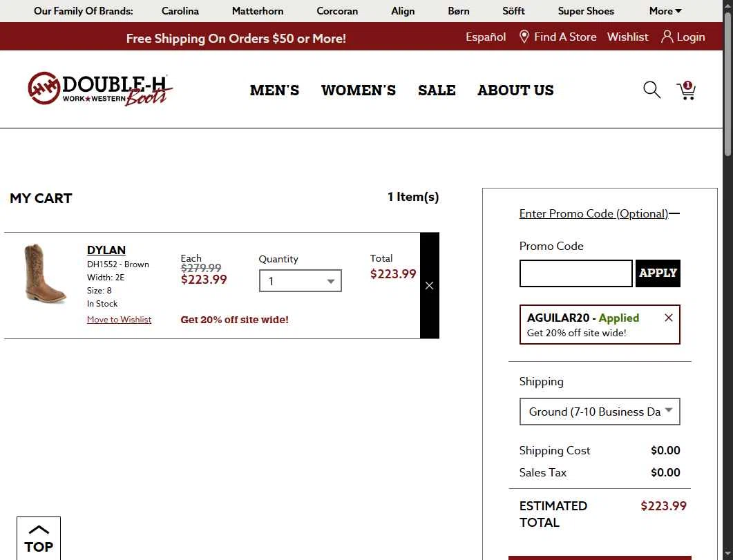Go to Børn brand site
Screen dimensions: 733x560
[459, 11]
